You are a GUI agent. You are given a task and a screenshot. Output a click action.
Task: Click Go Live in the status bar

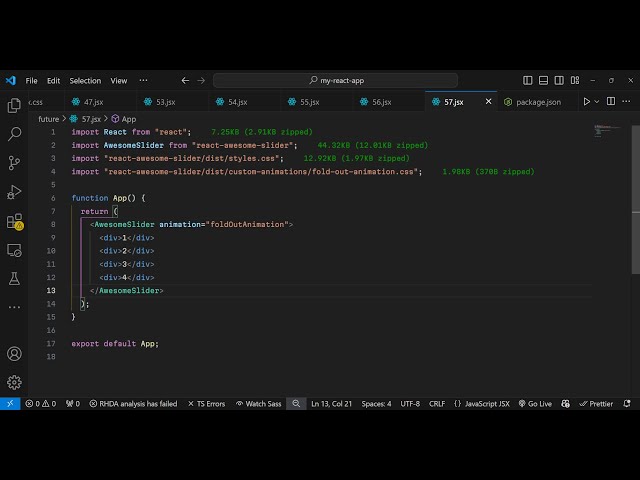click(x=534, y=404)
